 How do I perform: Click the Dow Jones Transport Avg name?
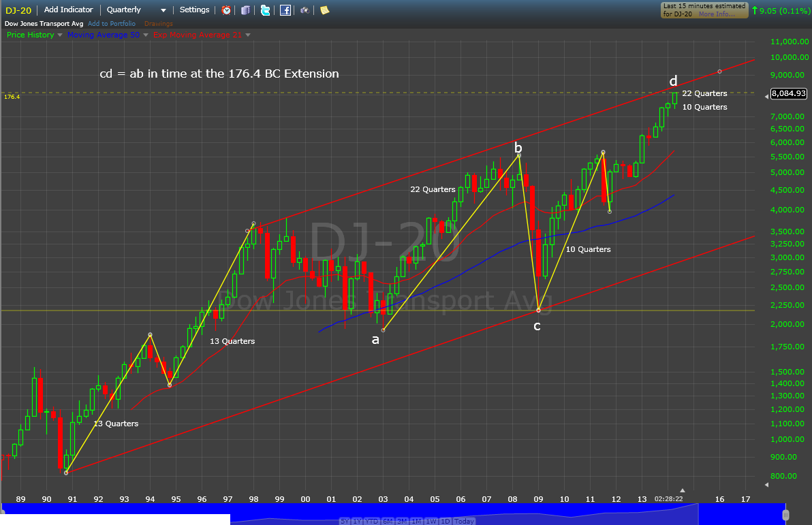[44, 24]
